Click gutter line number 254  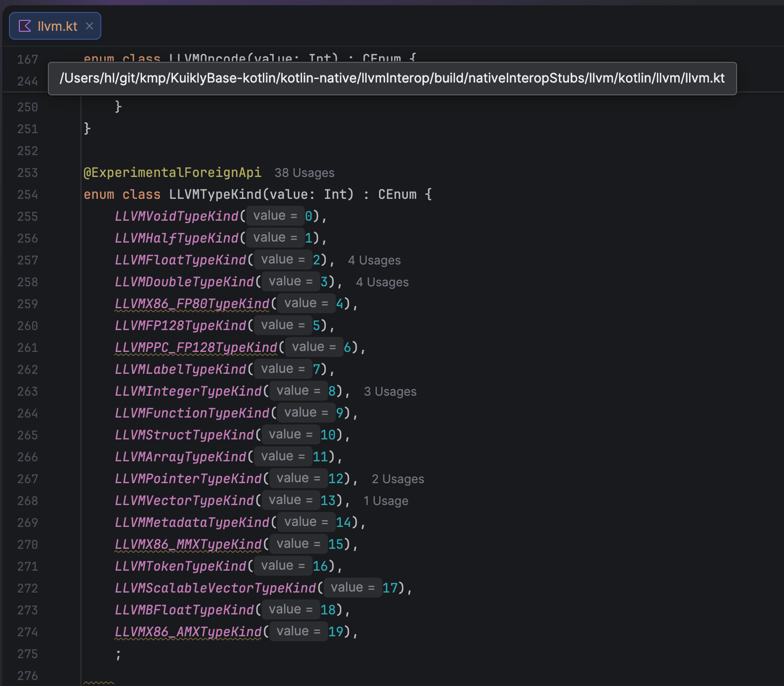coord(27,195)
